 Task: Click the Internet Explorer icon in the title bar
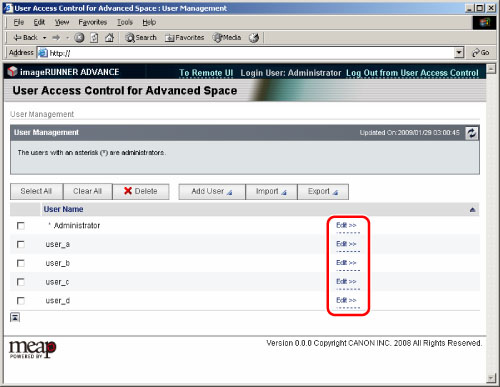8,8
